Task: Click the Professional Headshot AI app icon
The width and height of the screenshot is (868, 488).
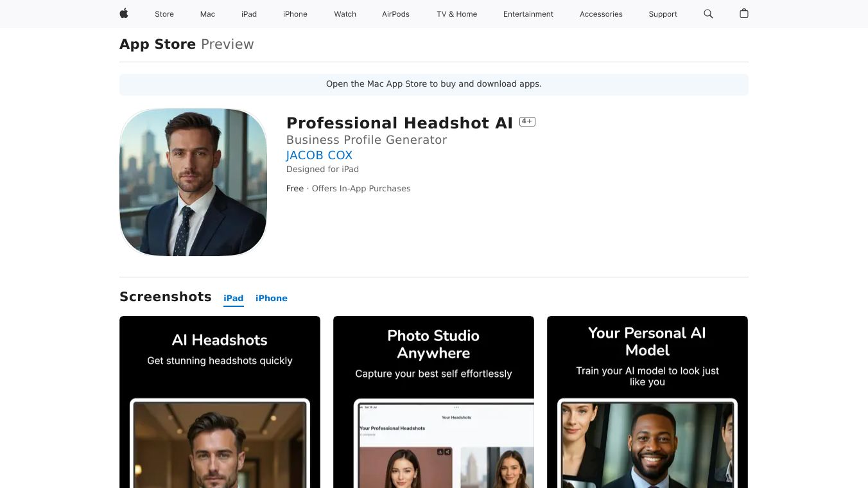Action: tap(193, 182)
